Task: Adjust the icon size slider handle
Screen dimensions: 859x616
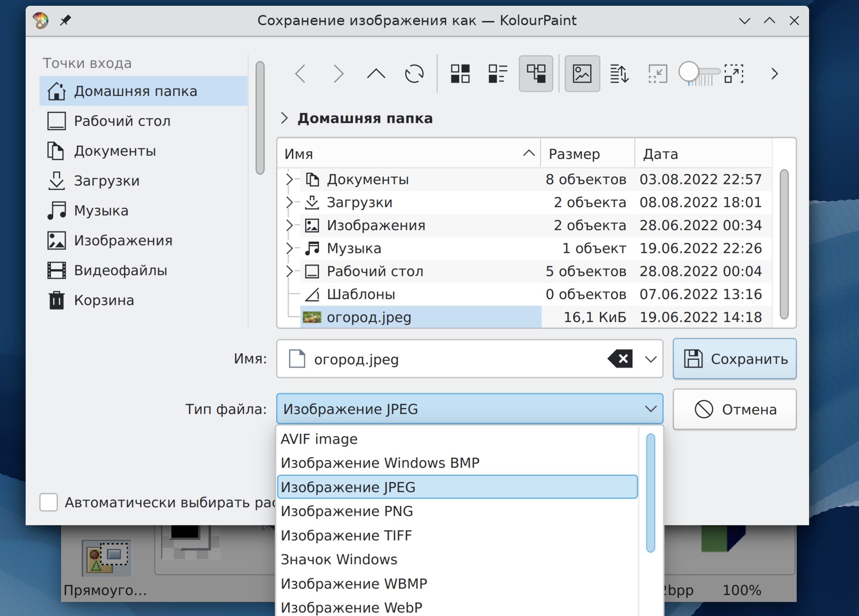Action: point(688,71)
